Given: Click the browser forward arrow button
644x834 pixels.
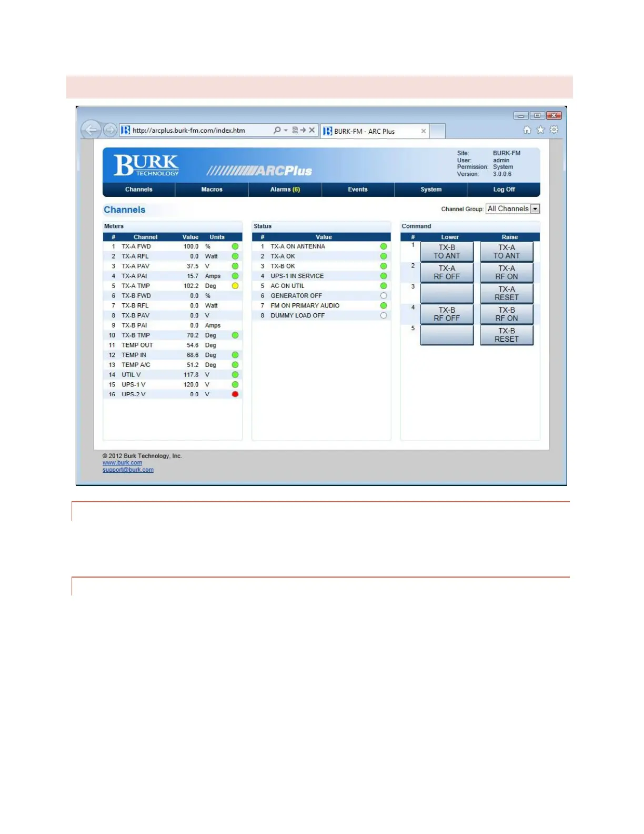Looking at the screenshot, I should (109, 130).
